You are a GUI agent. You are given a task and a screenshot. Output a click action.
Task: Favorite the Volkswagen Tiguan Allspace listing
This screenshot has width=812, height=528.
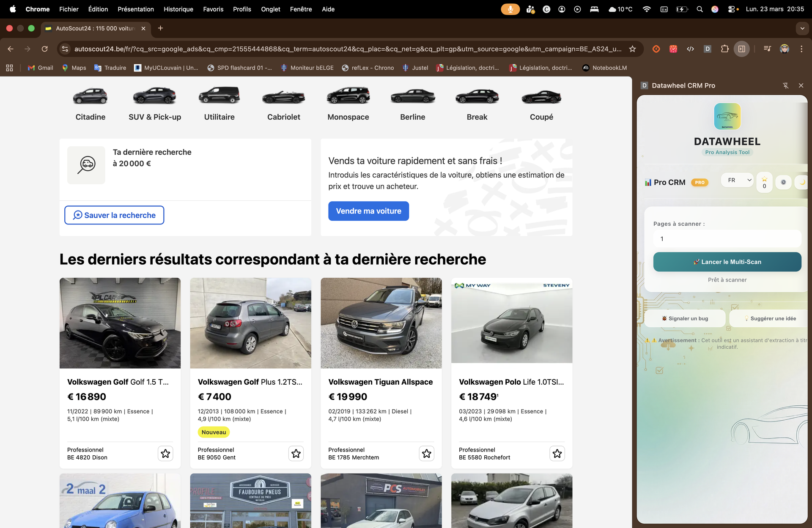tap(426, 454)
